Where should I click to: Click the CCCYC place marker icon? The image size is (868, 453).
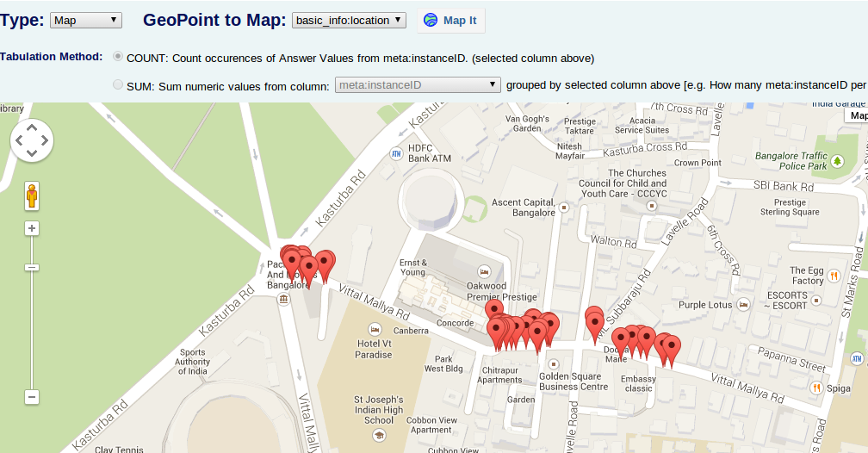click(652, 206)
